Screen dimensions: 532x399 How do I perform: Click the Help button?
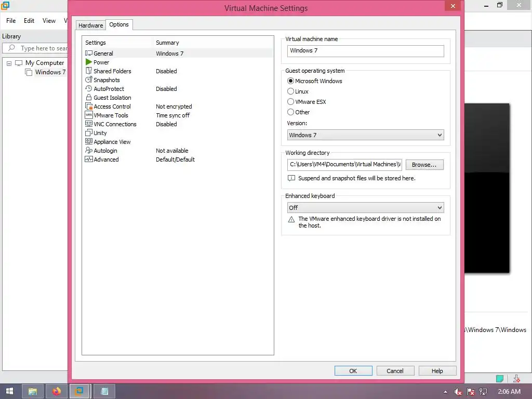[x=437, y=371]
